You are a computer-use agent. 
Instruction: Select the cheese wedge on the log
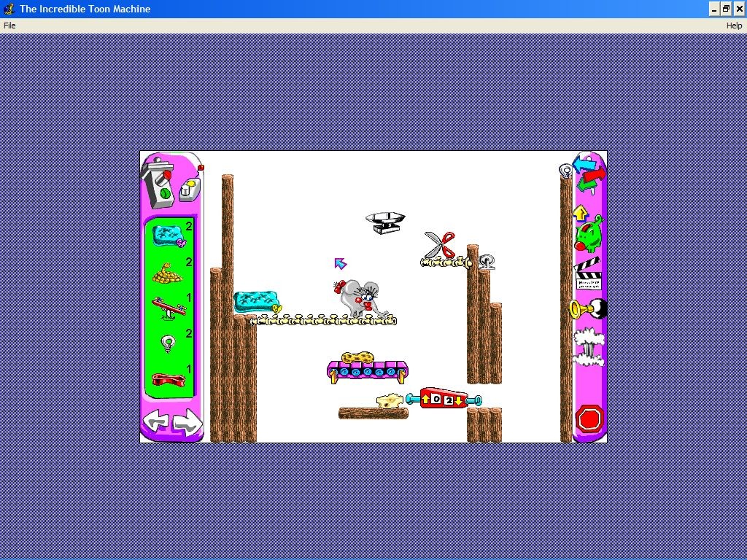[x=390, y=400]
